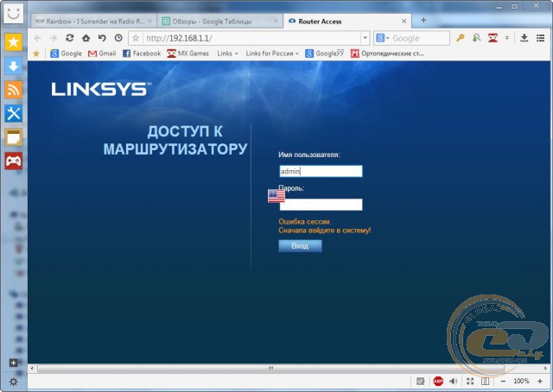Open the notes sidebar icon
This screenshot has height=392, width=553.
click(14, 137)
